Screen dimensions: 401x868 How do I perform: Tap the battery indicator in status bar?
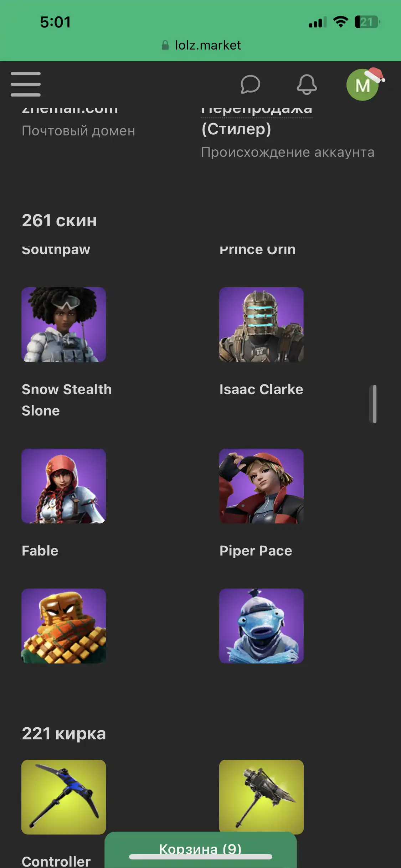coord(367,22)
